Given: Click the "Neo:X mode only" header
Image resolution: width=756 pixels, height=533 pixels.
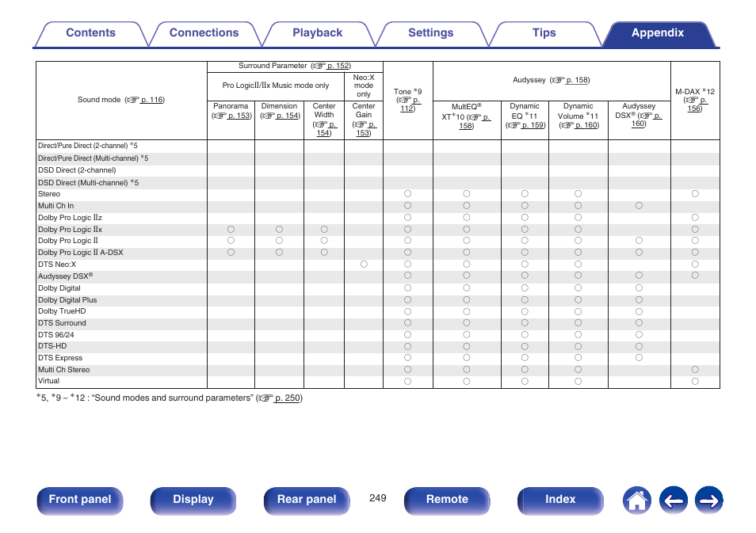Looking at the screenshot, I should (364, 86).
